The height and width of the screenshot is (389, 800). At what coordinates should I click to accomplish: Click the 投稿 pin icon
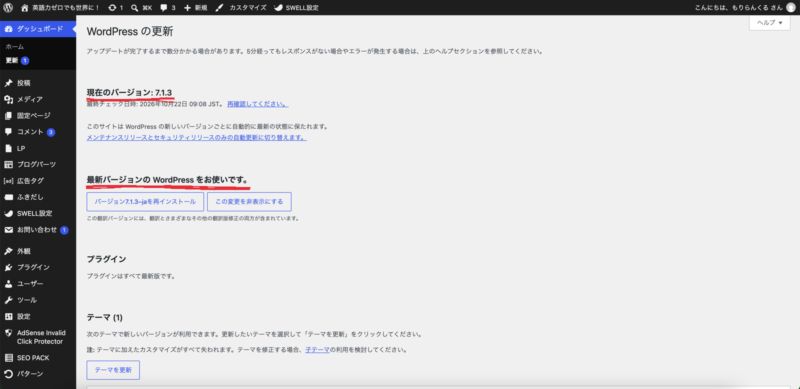click(8, 83)
